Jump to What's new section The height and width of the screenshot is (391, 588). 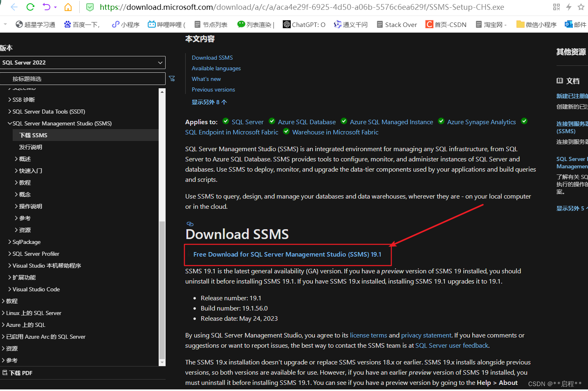[206, 79]
